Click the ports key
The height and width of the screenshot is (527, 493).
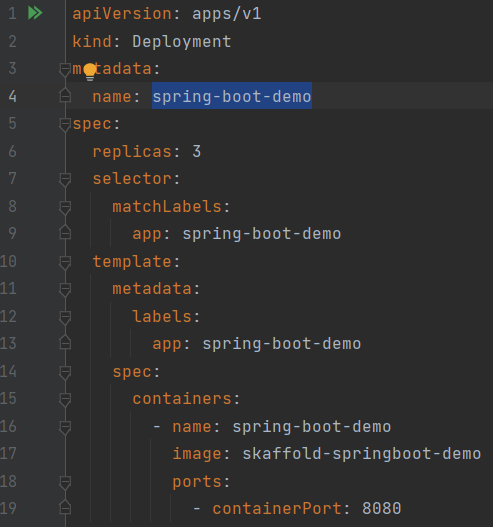197,482
